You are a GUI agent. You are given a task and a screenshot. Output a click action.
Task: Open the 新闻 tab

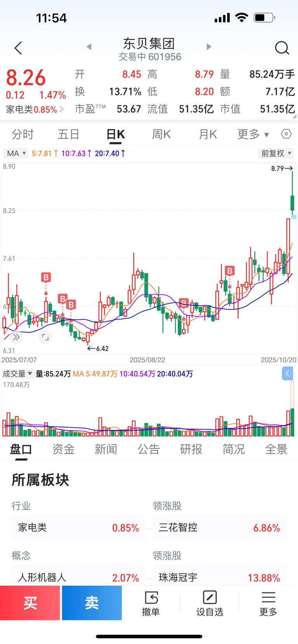pyautogui.click(x=106, y=449)
